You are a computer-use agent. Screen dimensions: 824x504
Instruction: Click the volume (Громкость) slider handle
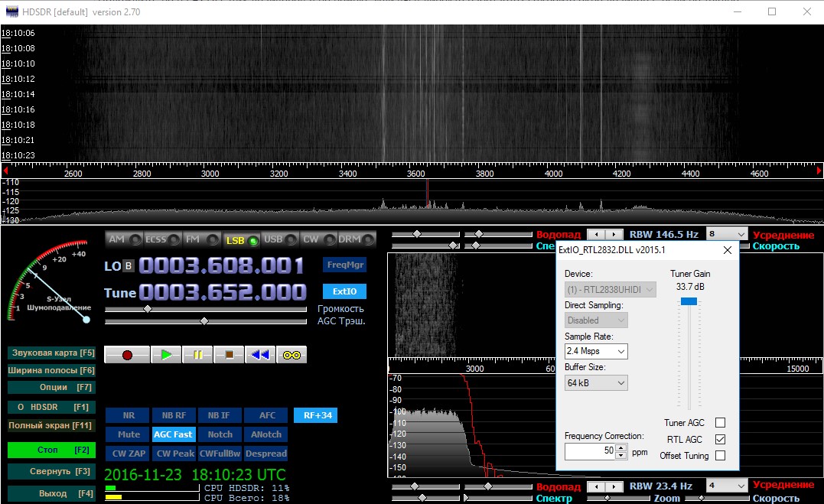[148, 309]
